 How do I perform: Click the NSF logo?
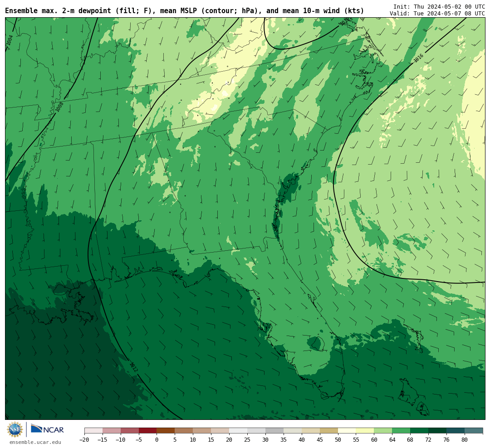tap(15, 429)
